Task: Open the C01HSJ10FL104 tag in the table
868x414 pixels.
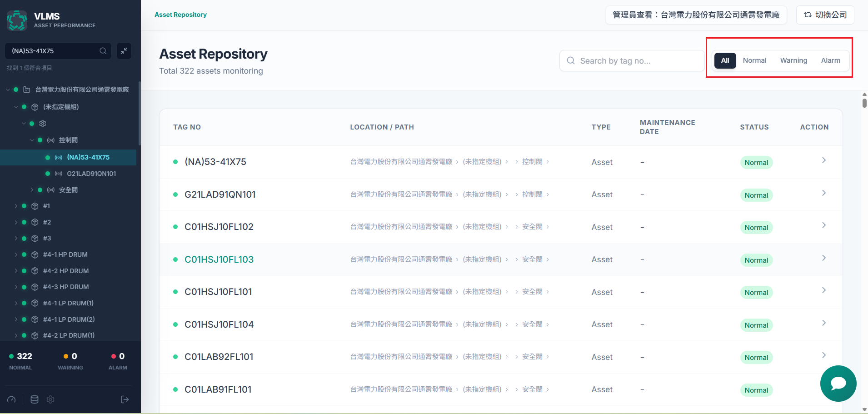Action: point(219,324)
